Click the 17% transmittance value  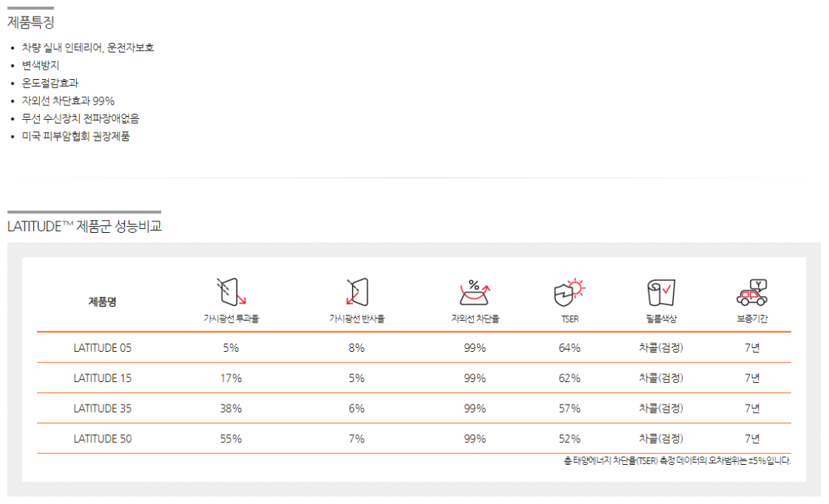(x=231, y=378)
